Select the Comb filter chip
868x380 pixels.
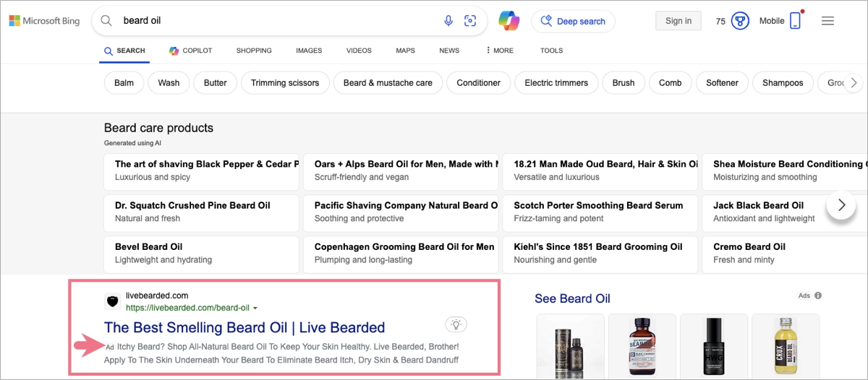pyautogui.click(x=670, y=83)
